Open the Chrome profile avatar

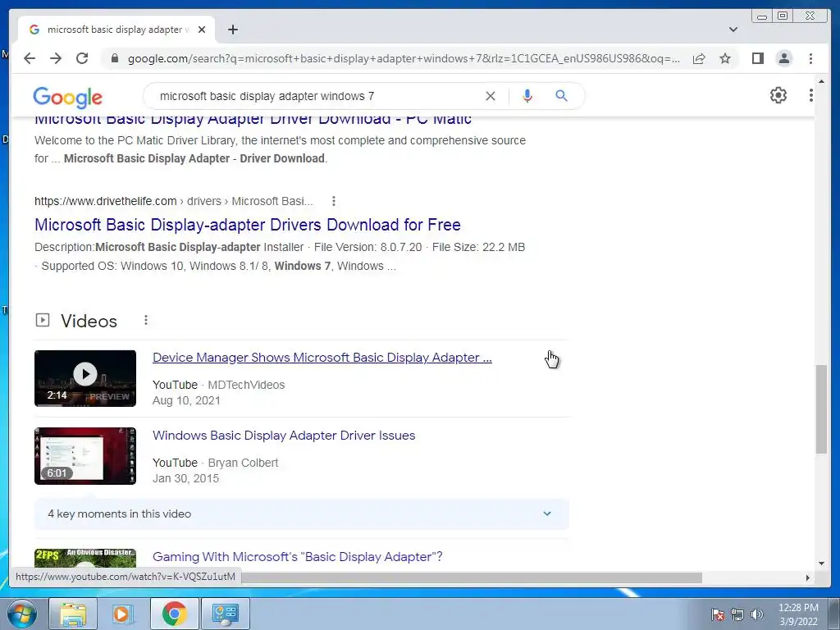[783, 58]
